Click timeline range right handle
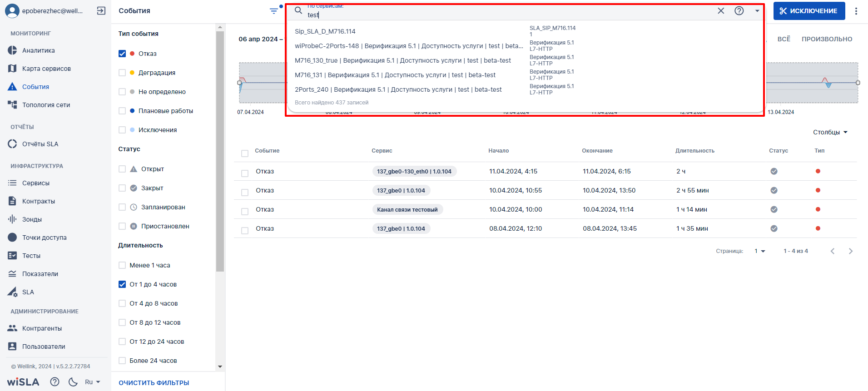The height and width of the screenshot is (391, 868). [858, 83]
